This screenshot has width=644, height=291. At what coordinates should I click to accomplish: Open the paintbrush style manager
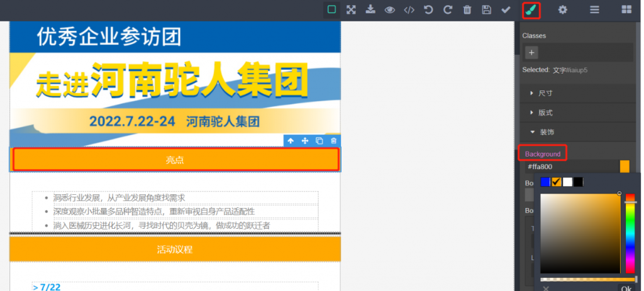pos(531,10)
